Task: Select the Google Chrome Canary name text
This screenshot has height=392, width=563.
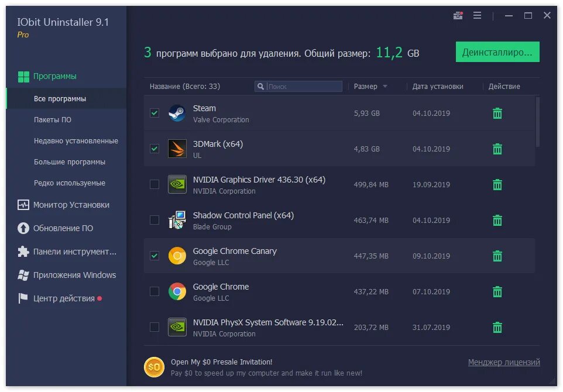Action: pyautogui.click(x=235, y=251)
